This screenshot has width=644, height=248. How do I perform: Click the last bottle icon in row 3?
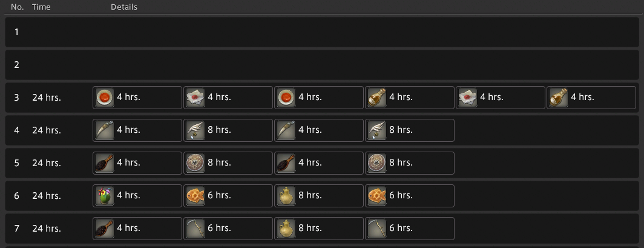coord(559,97)
